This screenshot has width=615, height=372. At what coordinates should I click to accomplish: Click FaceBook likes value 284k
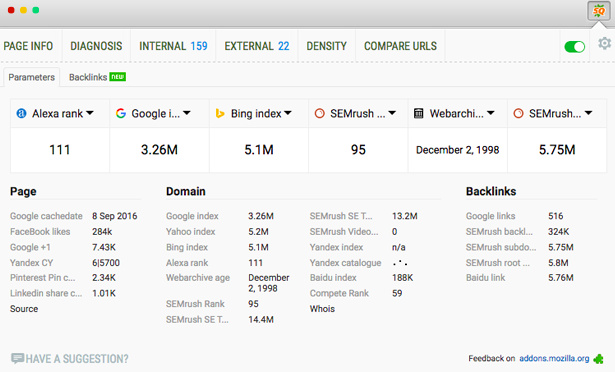click(x=102, y=232)
